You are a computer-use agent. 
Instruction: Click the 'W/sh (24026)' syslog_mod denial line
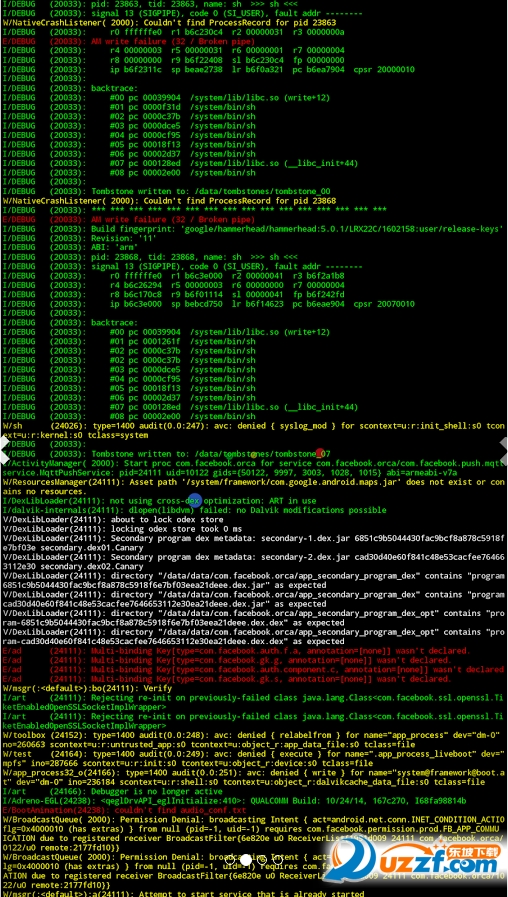(253, 430)
